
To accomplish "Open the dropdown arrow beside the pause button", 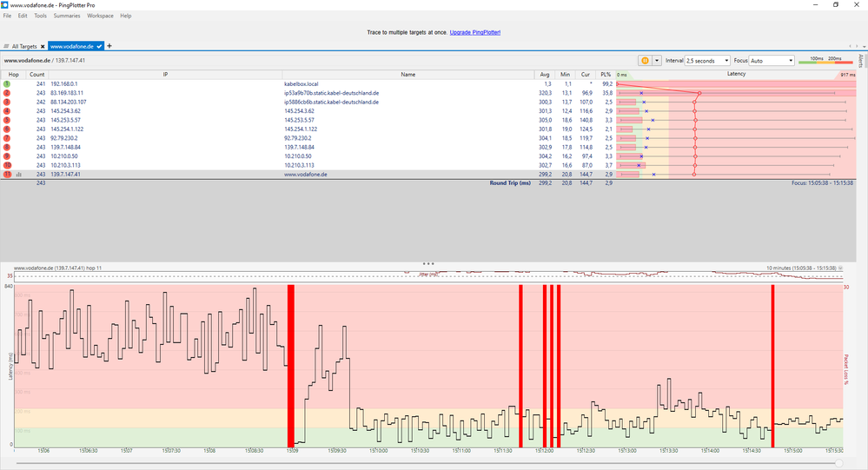I will point(657,60).
